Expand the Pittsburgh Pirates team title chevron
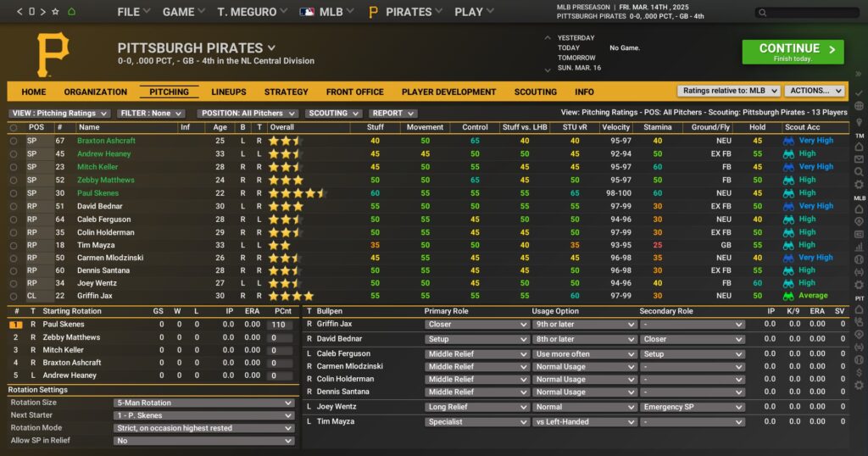 pos(272,48)
